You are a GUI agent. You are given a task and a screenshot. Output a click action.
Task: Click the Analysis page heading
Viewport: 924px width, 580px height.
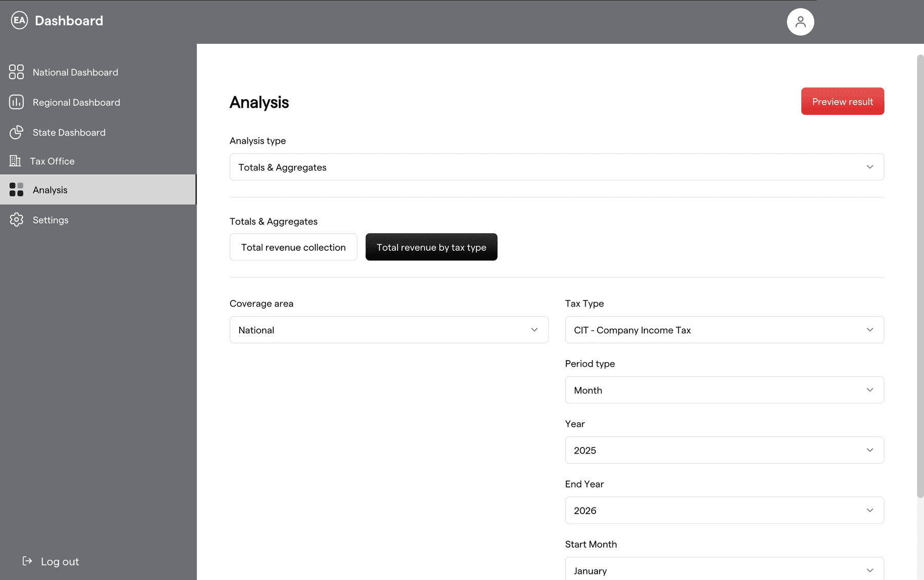259,102
